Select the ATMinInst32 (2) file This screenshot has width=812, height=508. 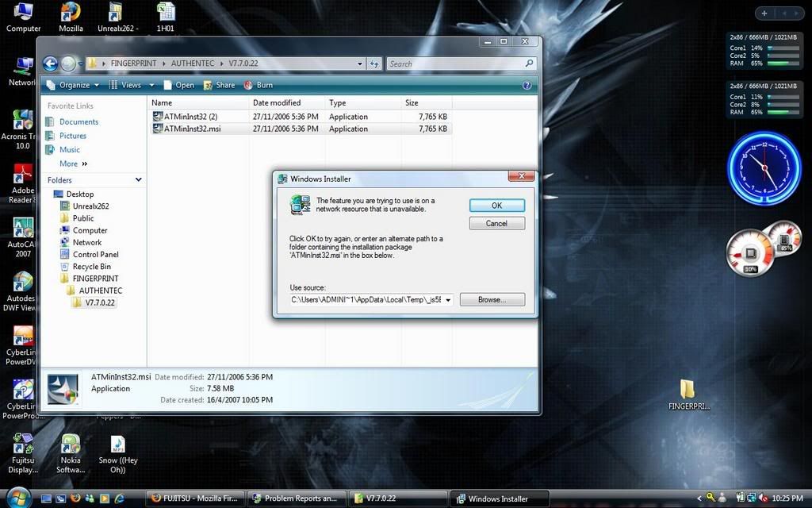(190, 117)
